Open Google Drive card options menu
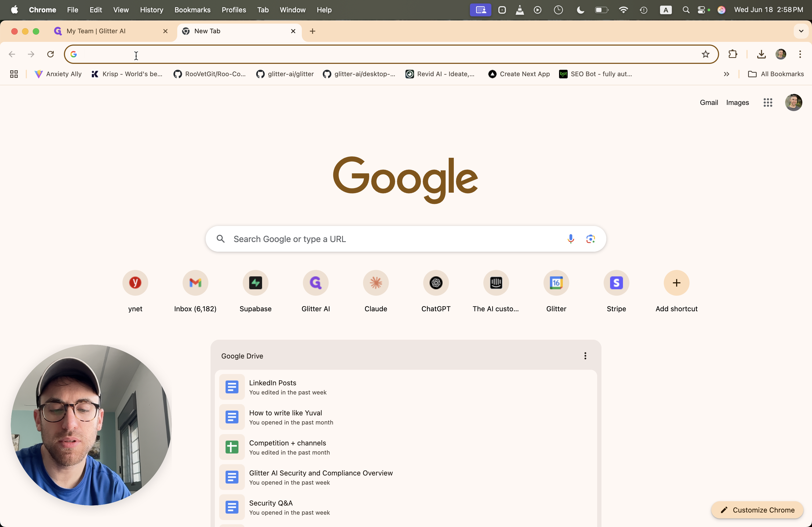 (585, 356)
